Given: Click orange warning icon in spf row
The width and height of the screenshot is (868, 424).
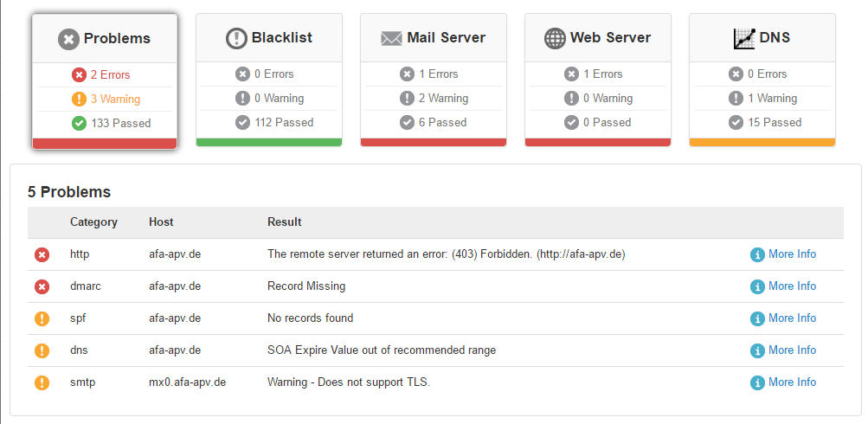Looking at the screenshot, I should (42, 318).
